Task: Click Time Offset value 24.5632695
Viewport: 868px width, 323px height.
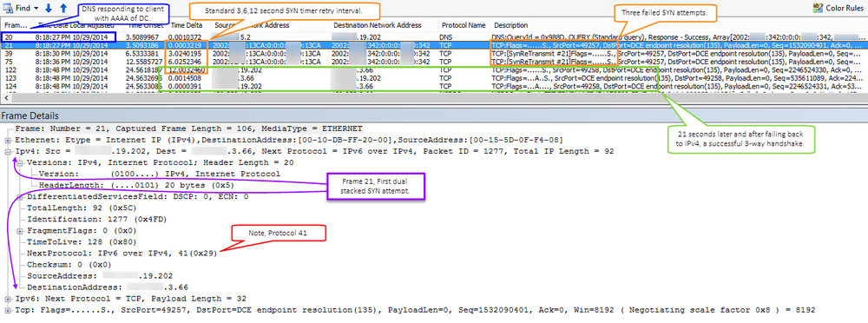Action: coord(144,79)
